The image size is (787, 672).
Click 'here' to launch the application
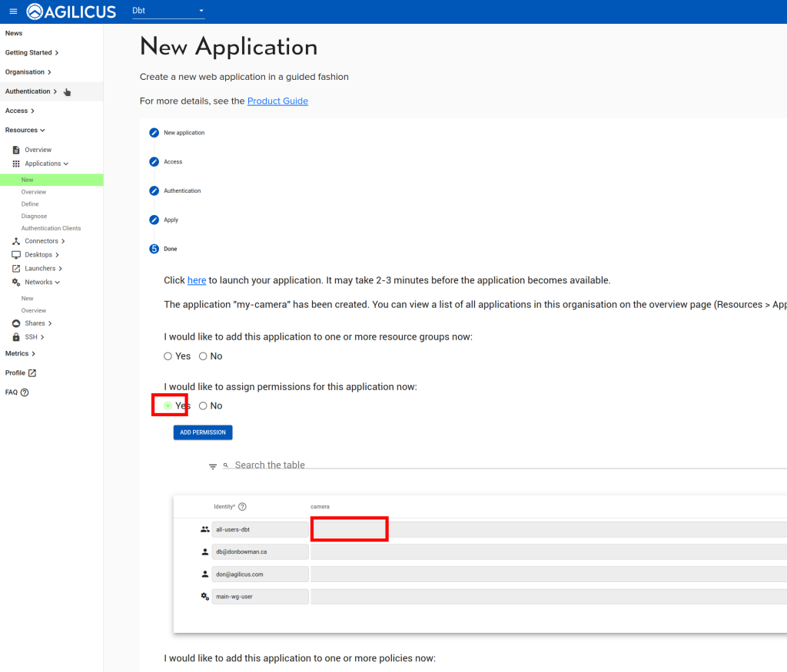click(x=197, y=280)
